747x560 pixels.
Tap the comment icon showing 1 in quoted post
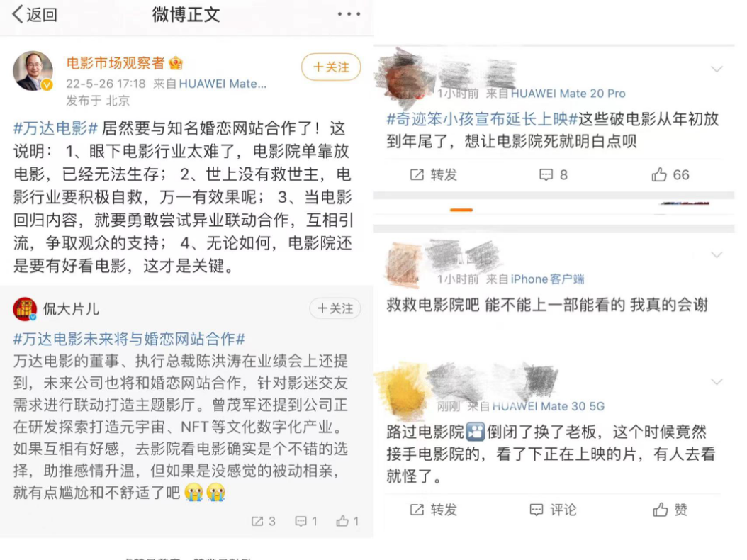click(x=306, y=521)
